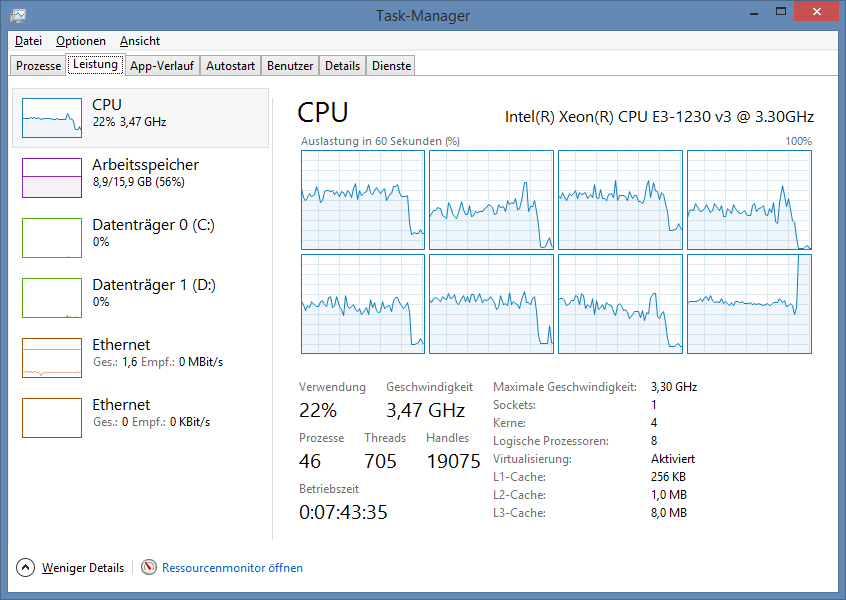This screenshot has width=846, height=600.
Task: Click the Task-Manager title bar icon
Action: tap(17, 15)
